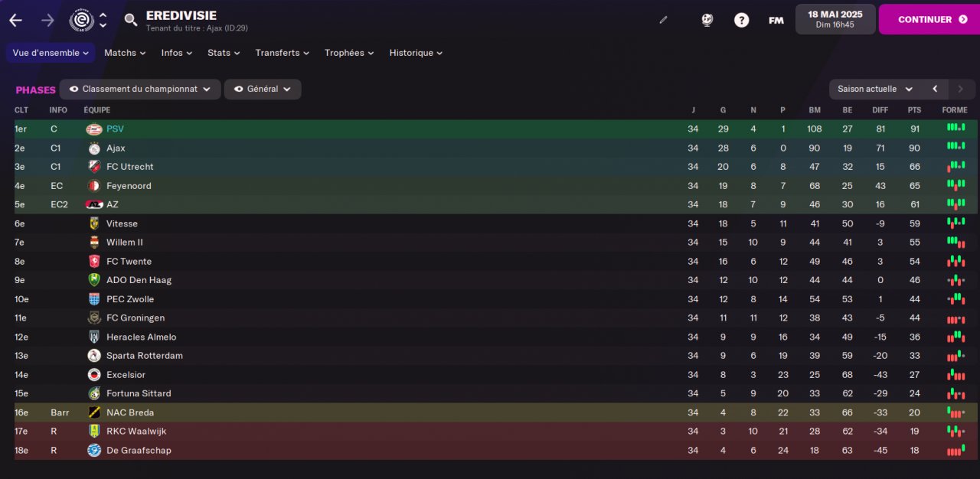Go back with the left arrow
The width and height of the screenshot is (980, 479).
coord(15,20)
